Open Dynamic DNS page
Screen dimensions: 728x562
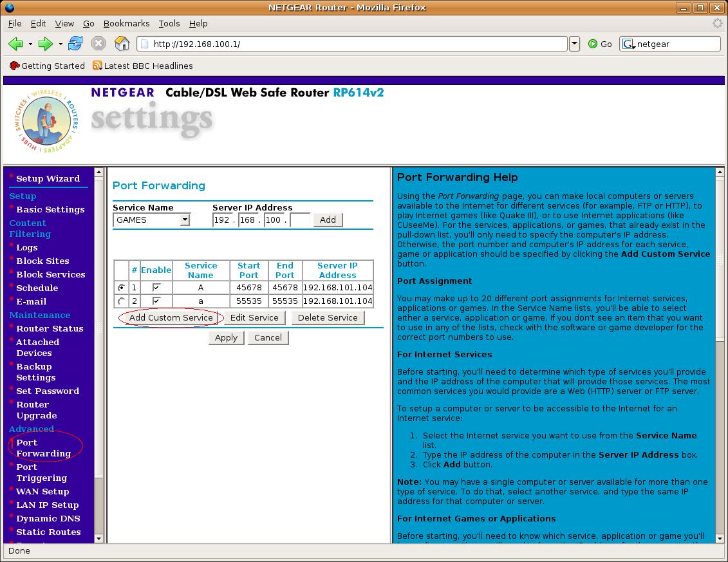(48, 519)
